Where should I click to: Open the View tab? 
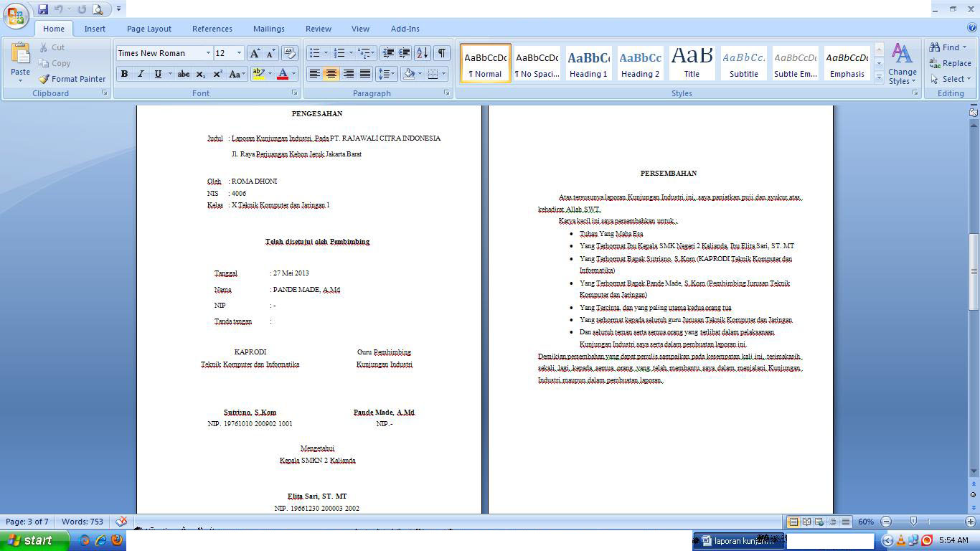click(x=360, y=29)
